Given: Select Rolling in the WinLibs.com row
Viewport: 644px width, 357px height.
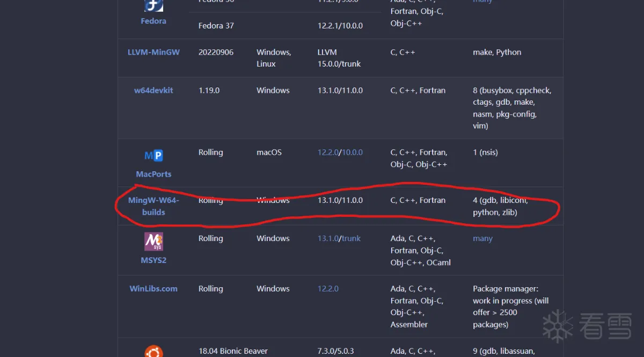Looking at the screenshot, I should 211,288.
